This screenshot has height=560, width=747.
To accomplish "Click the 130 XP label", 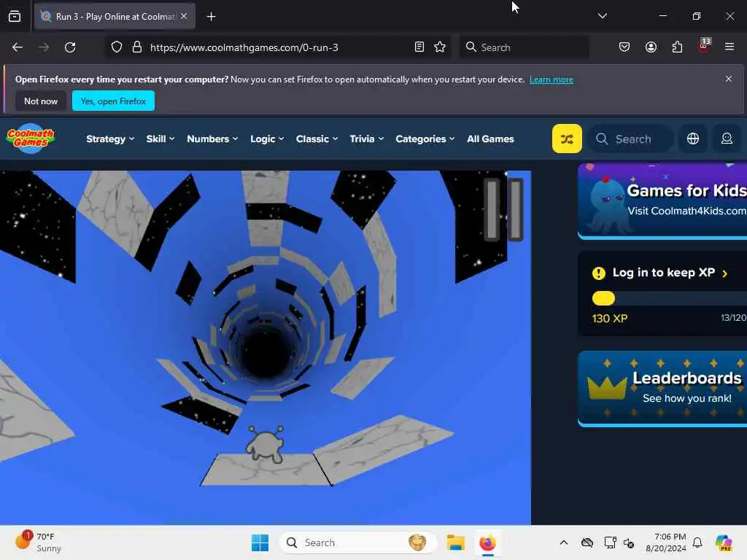I will 609,319.
